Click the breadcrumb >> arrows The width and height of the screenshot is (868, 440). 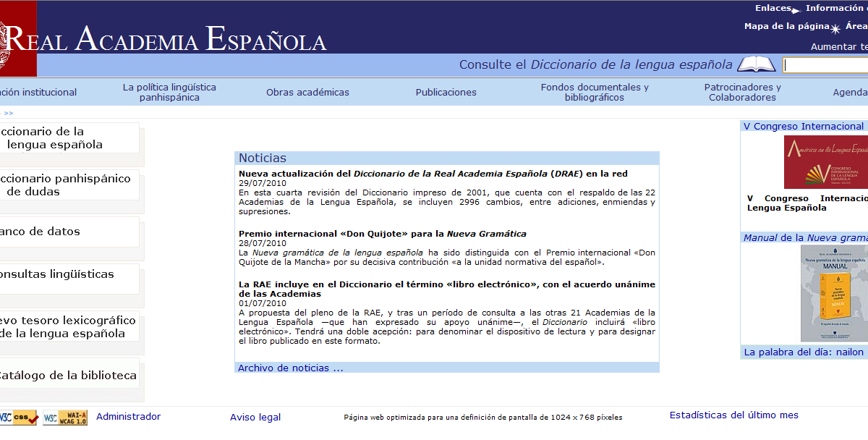pos(9,113)
